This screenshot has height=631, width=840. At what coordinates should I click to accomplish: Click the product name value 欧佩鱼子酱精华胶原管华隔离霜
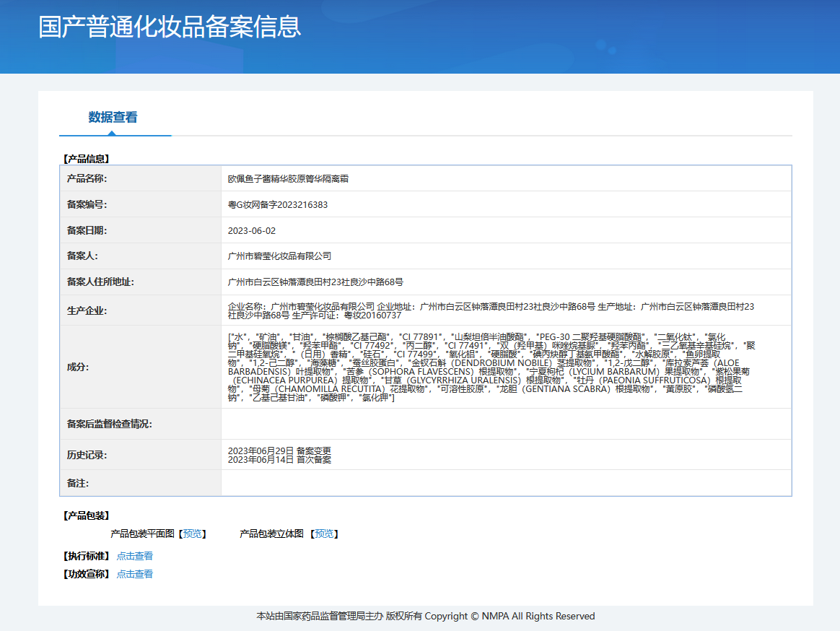point(288,178)
